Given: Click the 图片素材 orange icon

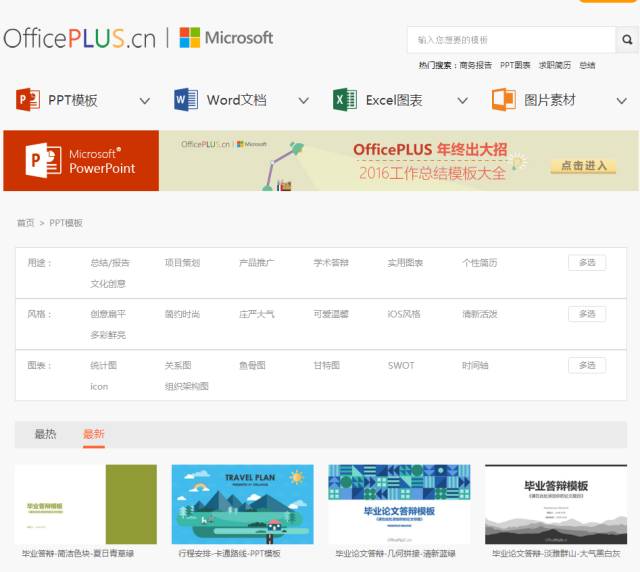Looking at the screenshot, I should 503,100.
